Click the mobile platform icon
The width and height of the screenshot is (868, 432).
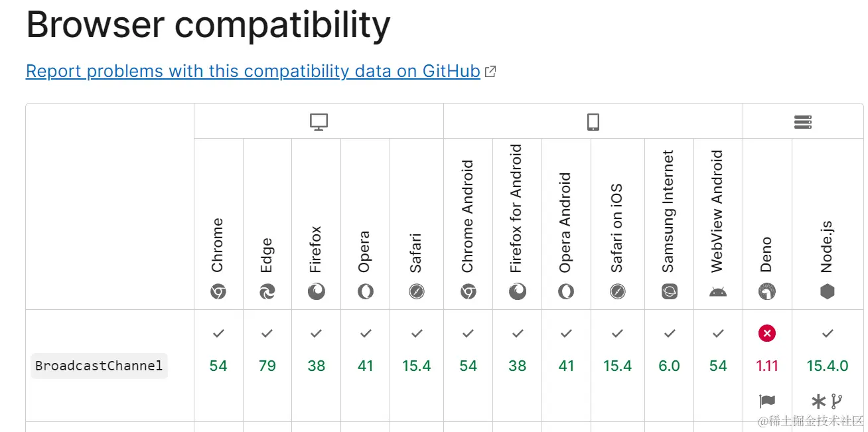pyautogui.click(x=593, y=122)
